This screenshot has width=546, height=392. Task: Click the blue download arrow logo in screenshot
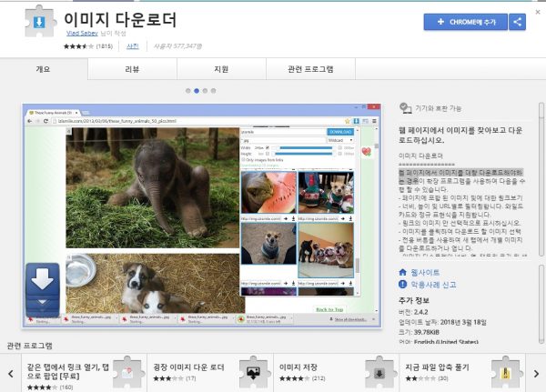(43, 289)
